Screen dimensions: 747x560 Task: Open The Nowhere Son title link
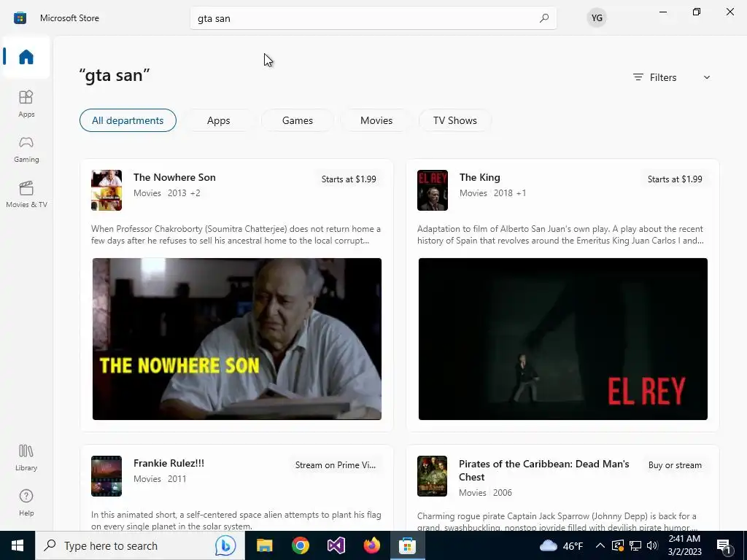coord(174,177)
